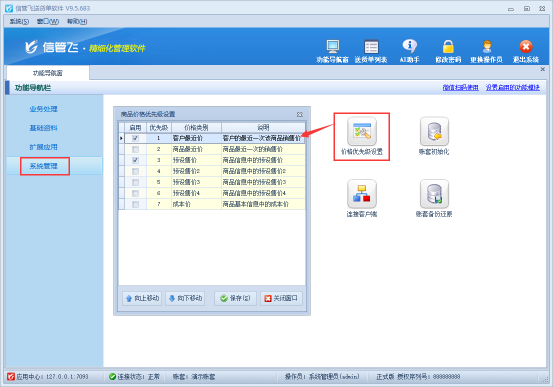Viewport: 553px width, 387px height.
Task: Click the 保存(S) button
Action: pyautogui.click(x=235, y=298)
